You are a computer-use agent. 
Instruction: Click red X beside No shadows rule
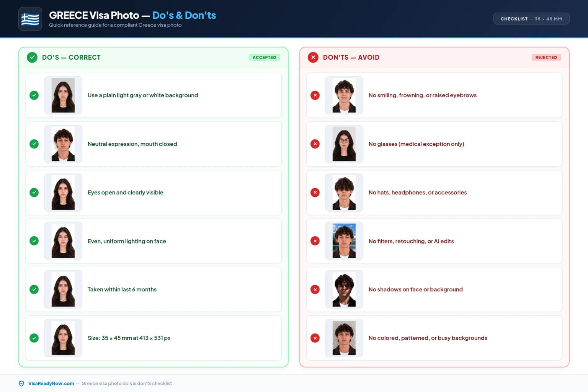[x=315, y=289]
